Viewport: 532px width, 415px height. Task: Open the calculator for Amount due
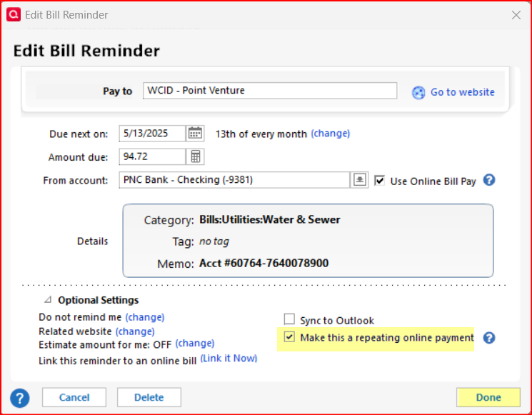point(195,156)
